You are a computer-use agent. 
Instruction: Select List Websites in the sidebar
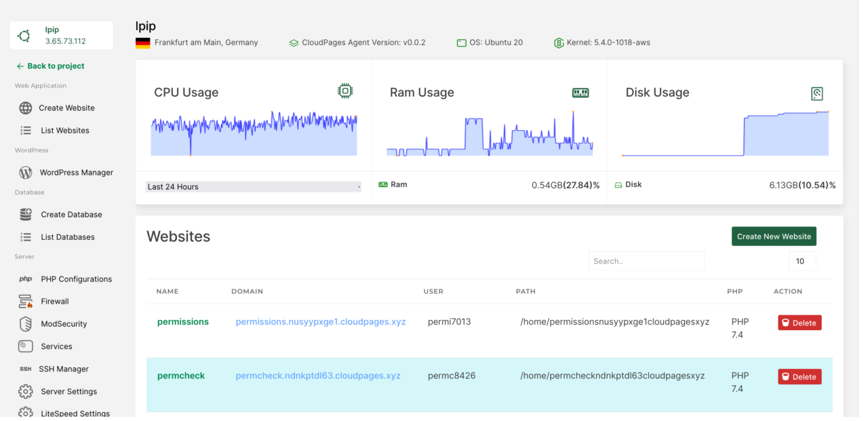pos(64,130)
